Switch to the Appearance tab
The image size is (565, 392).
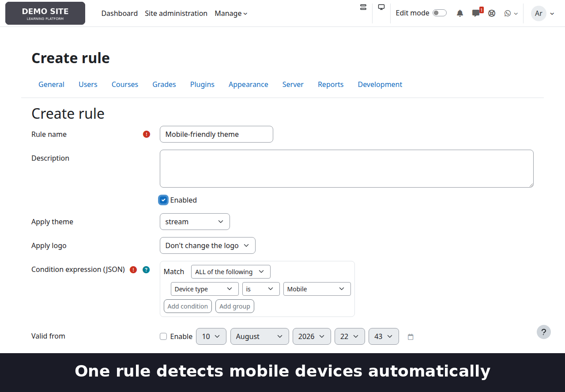[x=249, y=84]
